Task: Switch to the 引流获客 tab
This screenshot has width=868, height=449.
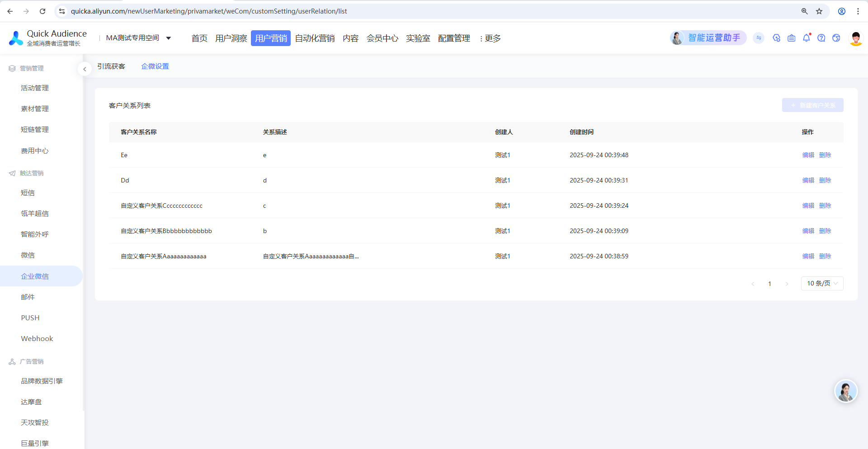Action: 111,66
